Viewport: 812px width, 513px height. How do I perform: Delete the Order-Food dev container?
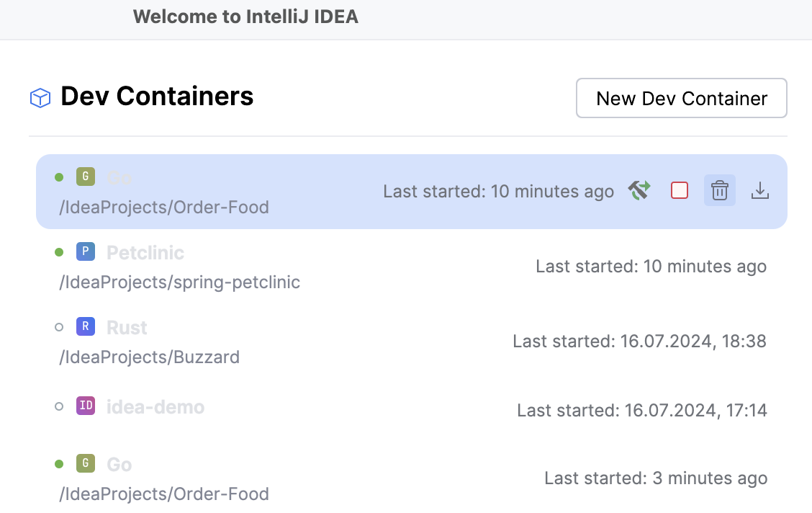tap(719, 190)
